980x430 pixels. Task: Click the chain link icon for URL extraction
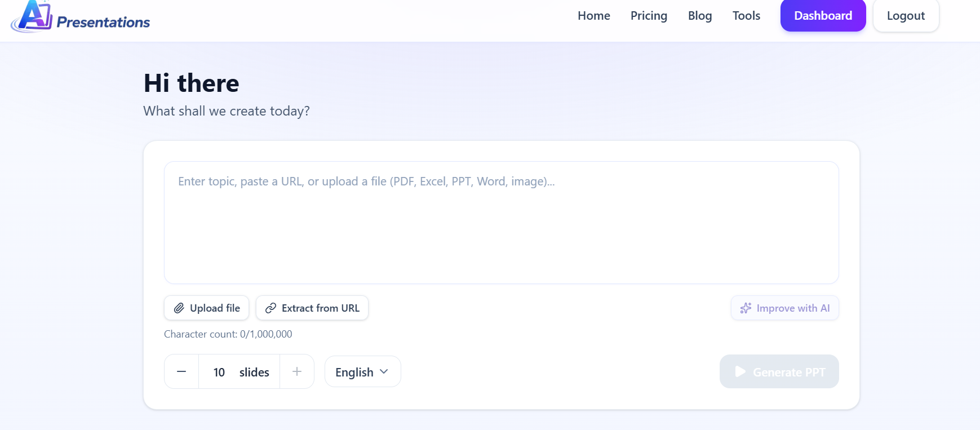tap(271, 308)
